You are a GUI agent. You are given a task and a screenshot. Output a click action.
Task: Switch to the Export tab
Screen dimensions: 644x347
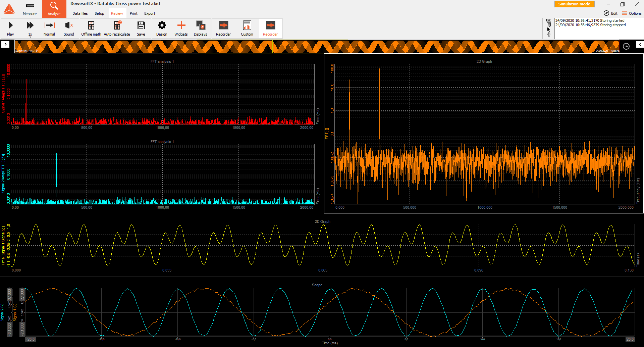(x=150, y=13)
